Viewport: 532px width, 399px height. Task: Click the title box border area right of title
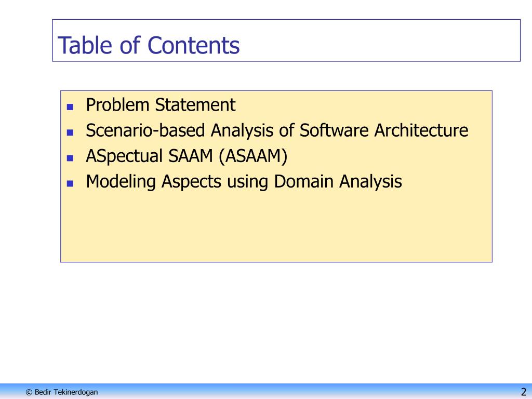(x=380, y=41)
